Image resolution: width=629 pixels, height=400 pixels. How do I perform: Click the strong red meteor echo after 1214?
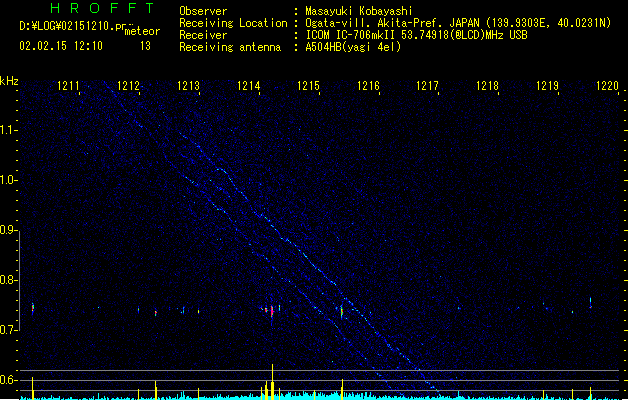(272, 311)
